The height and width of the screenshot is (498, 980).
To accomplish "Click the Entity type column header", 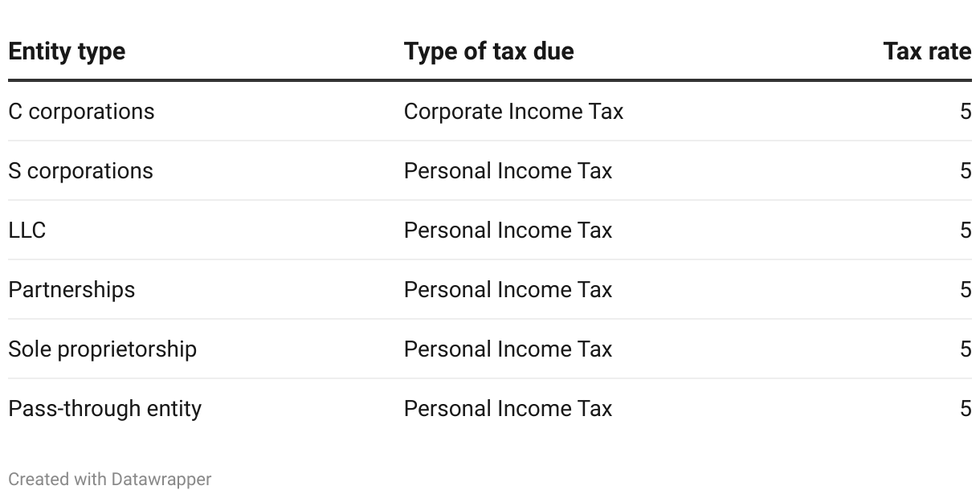I will point(67,51).
